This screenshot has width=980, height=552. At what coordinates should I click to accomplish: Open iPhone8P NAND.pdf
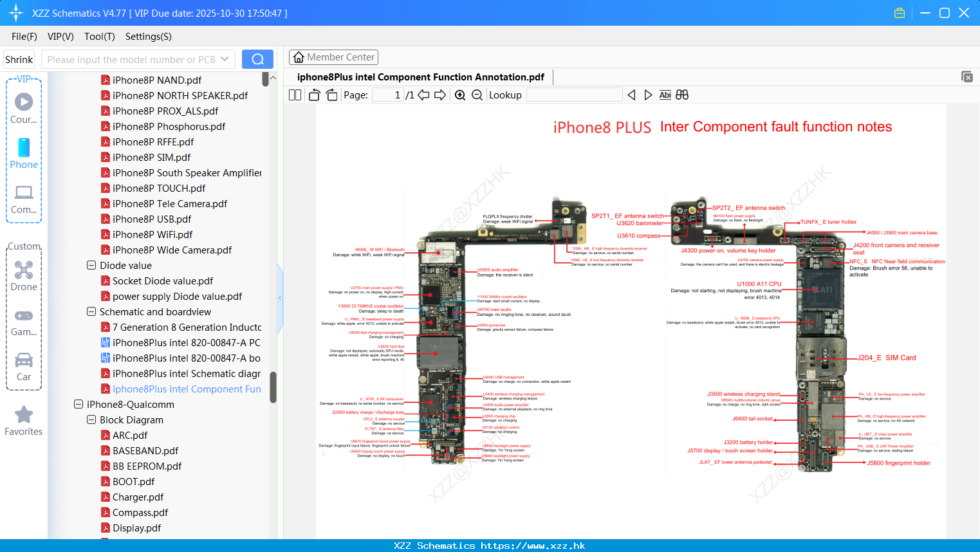pyautogui.click(x=156, y=80)
